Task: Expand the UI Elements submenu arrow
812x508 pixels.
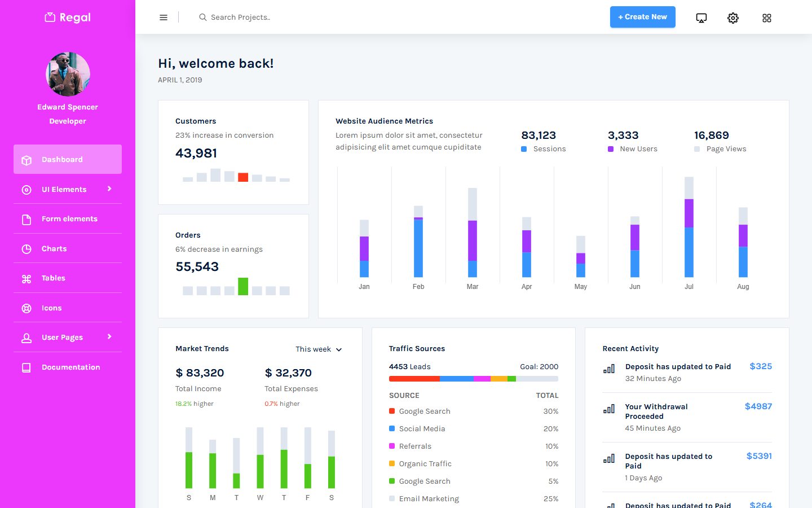Action: pos(109,189)
